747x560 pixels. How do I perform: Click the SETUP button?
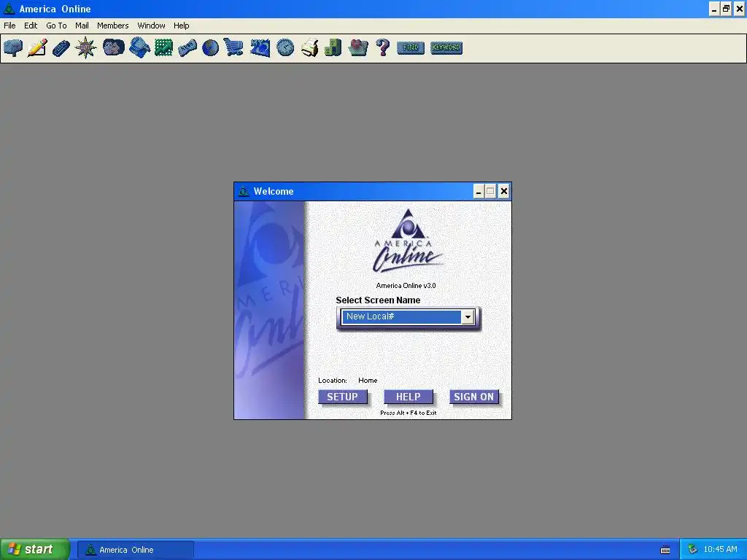point(343,397)
